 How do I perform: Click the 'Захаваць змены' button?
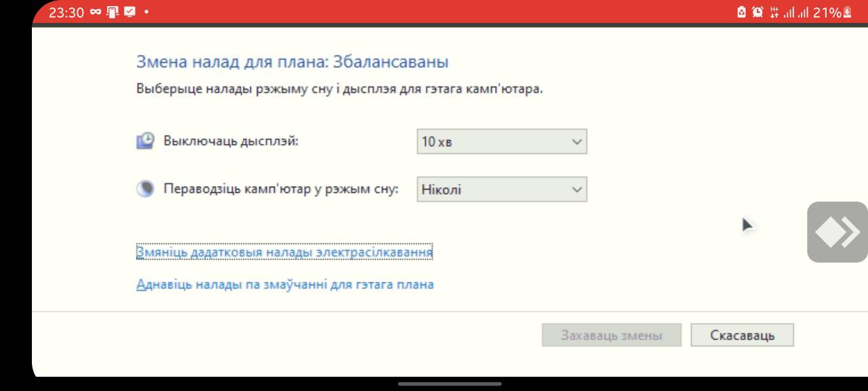(x=612, y=335)
